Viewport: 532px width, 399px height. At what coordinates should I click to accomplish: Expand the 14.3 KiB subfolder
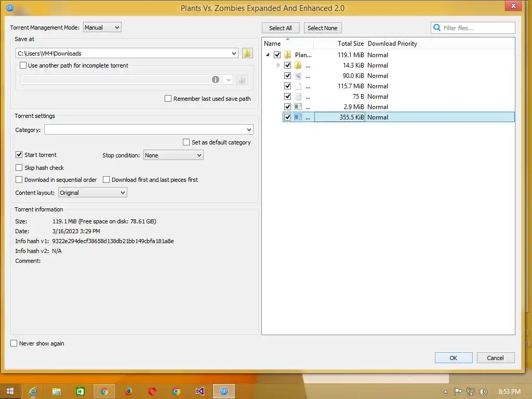pos(278,65)
